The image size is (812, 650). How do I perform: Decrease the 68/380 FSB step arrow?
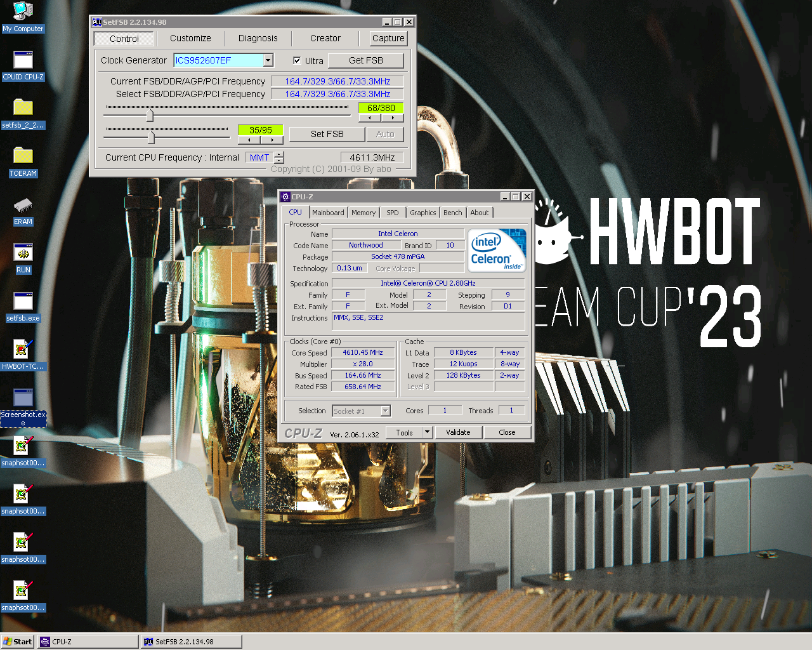click(x=370, y=118)
